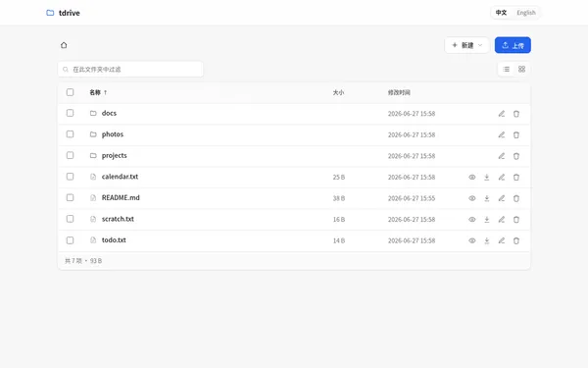This screenshot has width=588, height=368.
Task: Open the file todo.txt
Action: (x=114, y=240)
